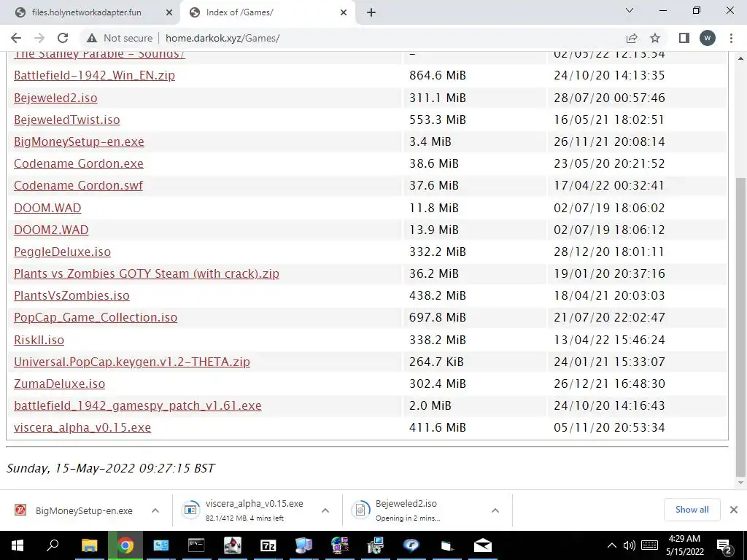Click Chrome icon in taskbar
Screen dimensions: 747x560
click(x=125, y=545)
